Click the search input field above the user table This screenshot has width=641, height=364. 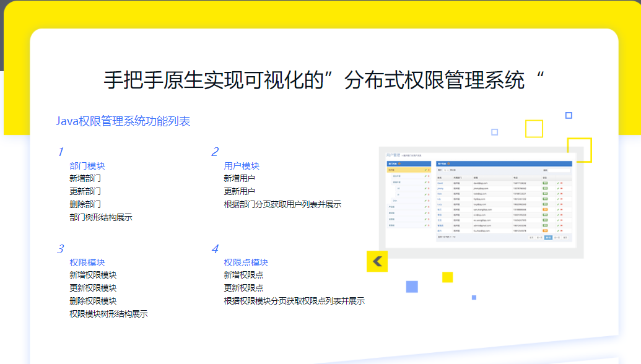coord(560,170)
